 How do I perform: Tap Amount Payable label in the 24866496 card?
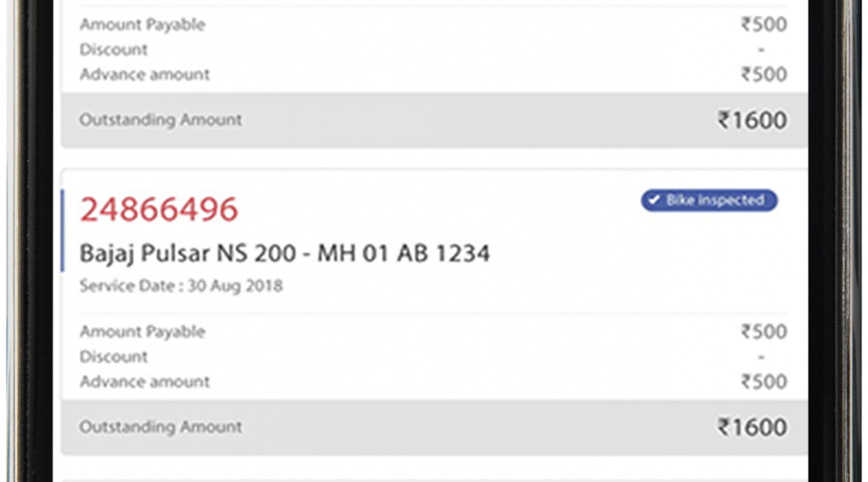[142, 332]
